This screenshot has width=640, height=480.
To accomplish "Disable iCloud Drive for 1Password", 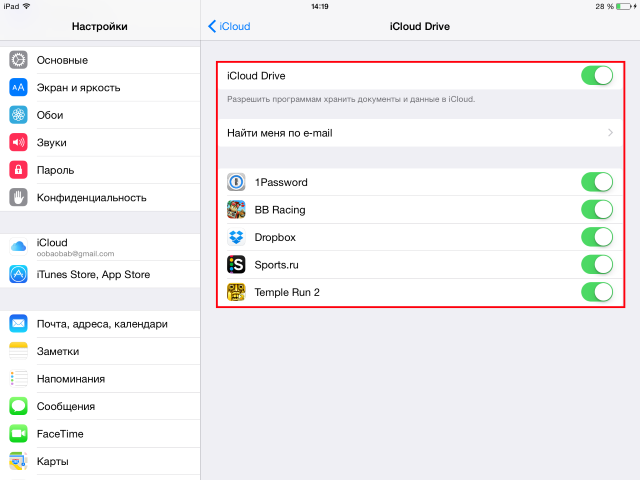I will coord(597,182).
